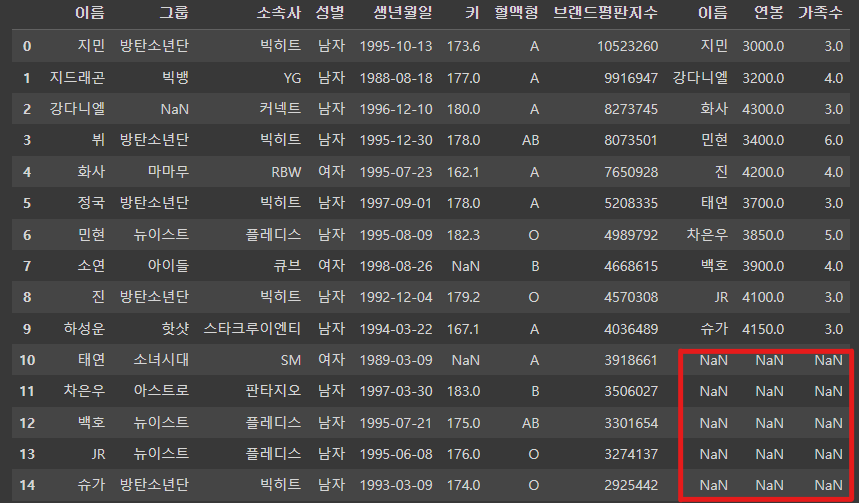Click the 소속사 column header

[x=279, y=13]
